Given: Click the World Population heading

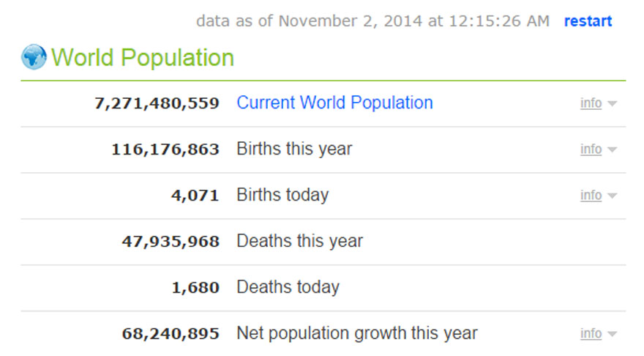Looking at the screenshot, I should click(x=143, y=58).
